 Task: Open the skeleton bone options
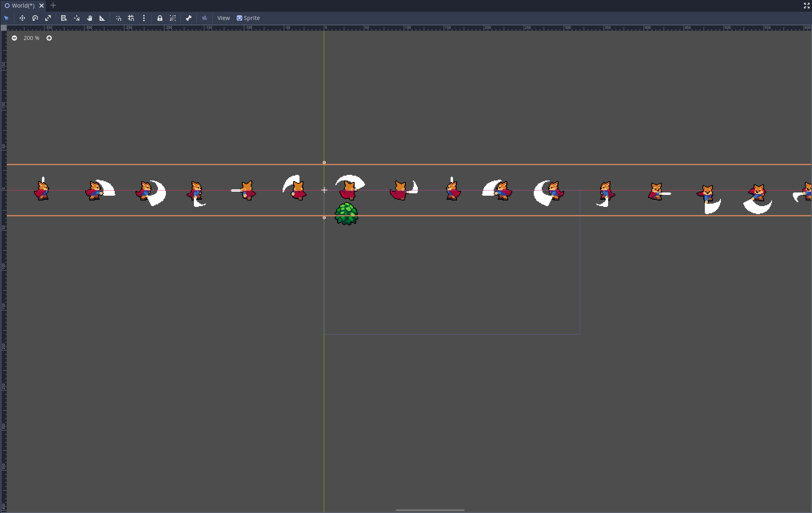[189, 18]
